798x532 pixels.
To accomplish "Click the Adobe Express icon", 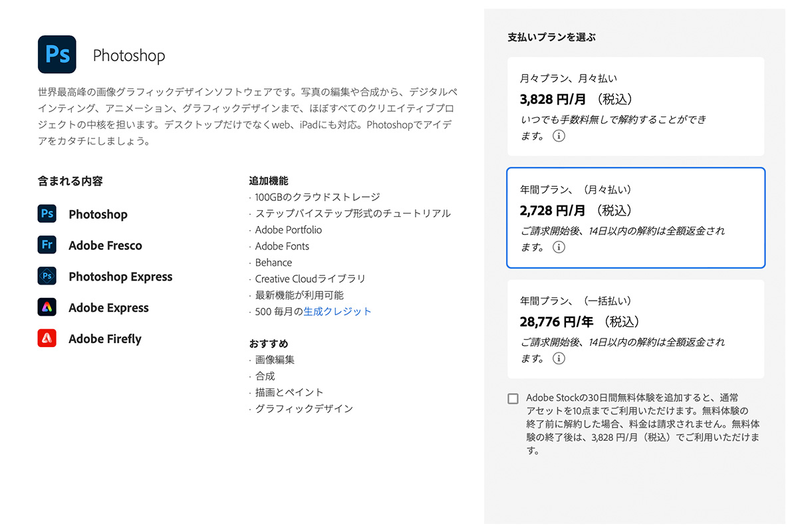I will [47, 307].
